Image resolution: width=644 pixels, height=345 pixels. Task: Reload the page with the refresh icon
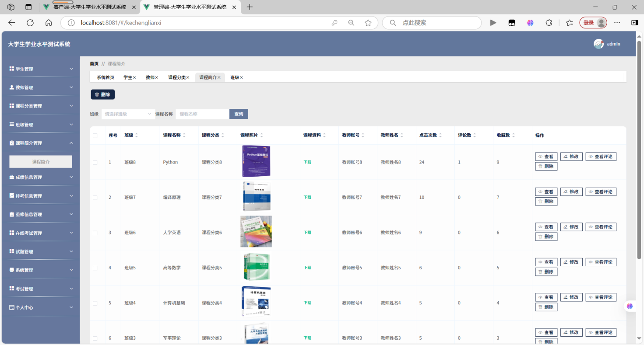pyautogui.click(x=30, y=23)
